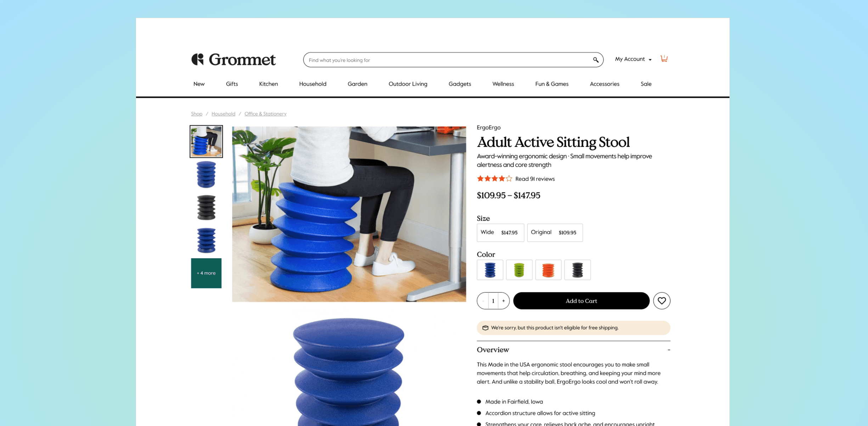Open the shopping cart icon
This screenshot has height=426, width=868.
664,59
